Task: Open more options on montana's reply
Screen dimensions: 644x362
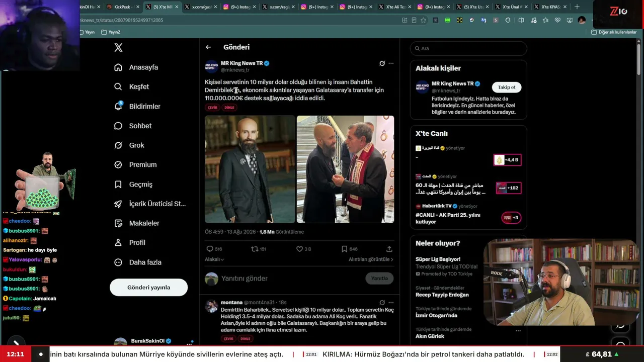Action: click(x=391, y=303)
